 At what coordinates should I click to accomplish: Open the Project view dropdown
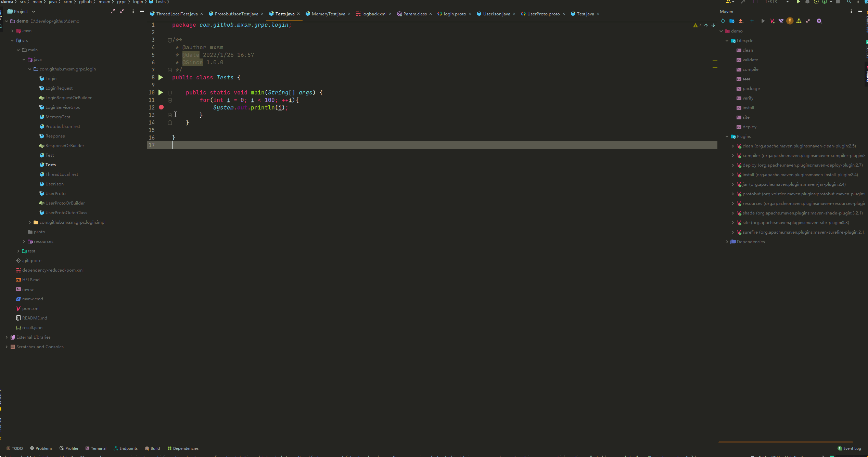pyautogui.click(x=33, y=12)
